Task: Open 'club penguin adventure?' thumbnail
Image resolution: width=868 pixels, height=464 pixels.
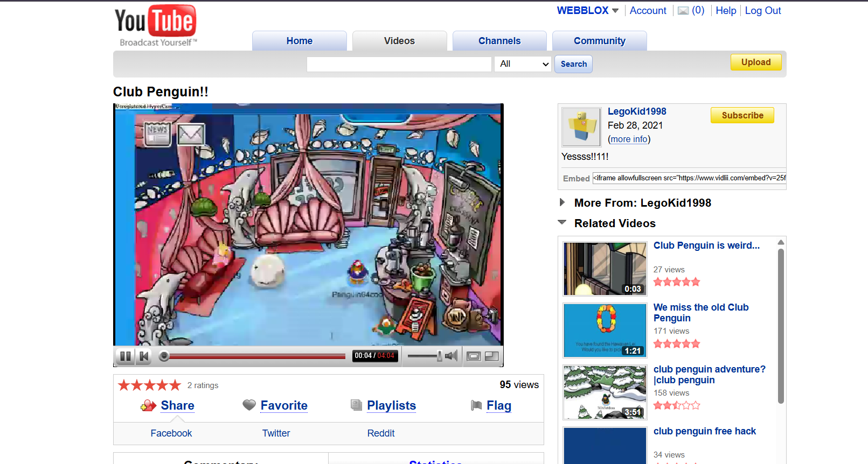Action: (605, 392)
